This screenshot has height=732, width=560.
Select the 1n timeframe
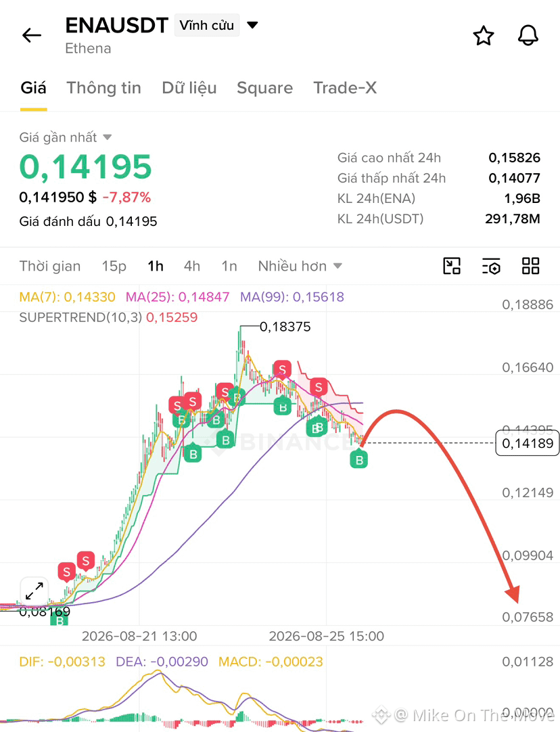(x=229, y=266)
